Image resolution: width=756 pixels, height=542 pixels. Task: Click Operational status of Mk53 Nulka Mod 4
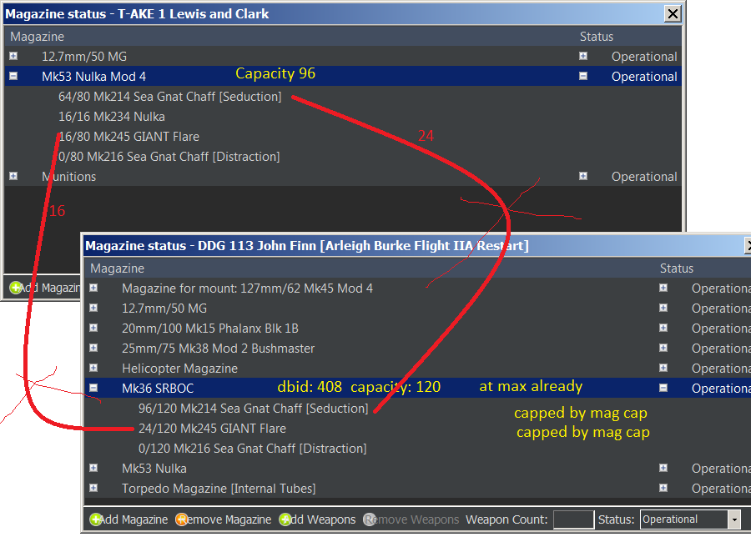(x=644, y=76)
